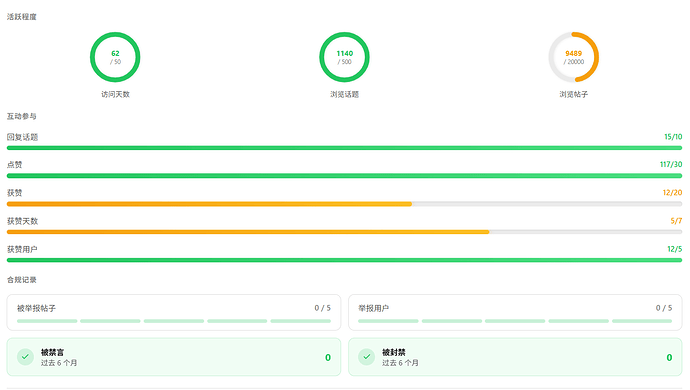Click the 5/7 value

point(676,221)
